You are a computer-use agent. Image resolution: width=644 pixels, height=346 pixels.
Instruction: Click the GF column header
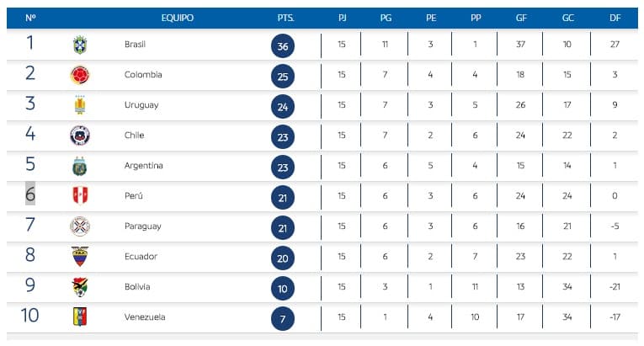(523, 18)
